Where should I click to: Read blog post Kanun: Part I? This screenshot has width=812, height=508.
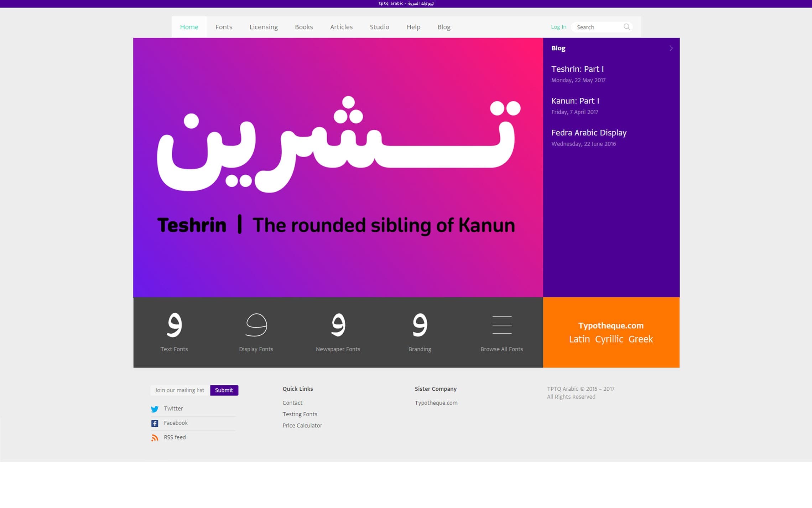[575, 101]
